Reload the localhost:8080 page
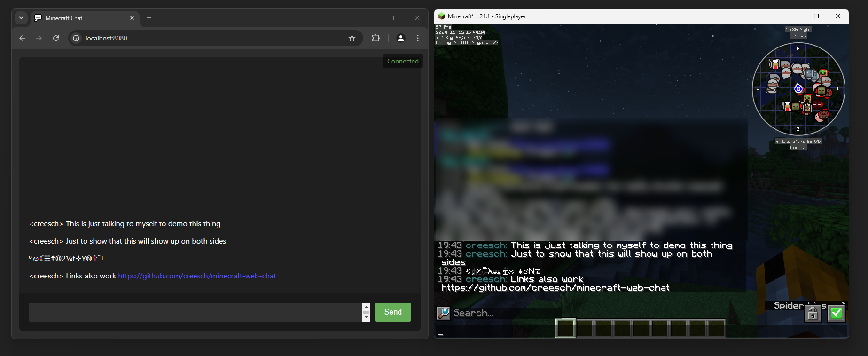This screenshot has width=868, height=356. click(x=56, y=38)
